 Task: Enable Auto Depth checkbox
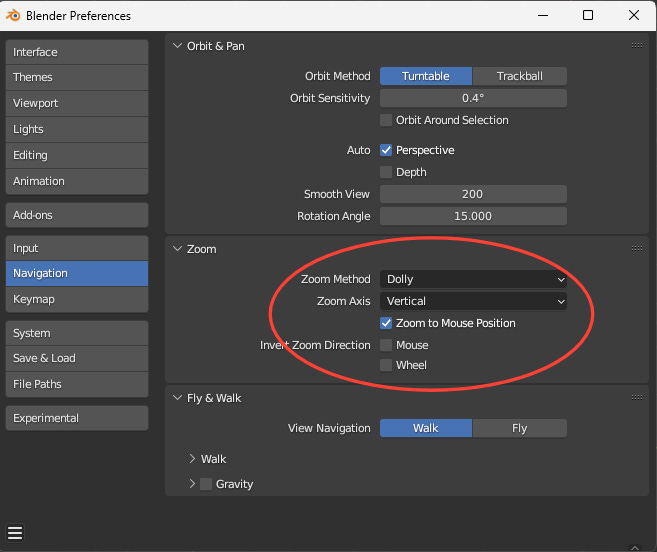click(x=386, y=172)
